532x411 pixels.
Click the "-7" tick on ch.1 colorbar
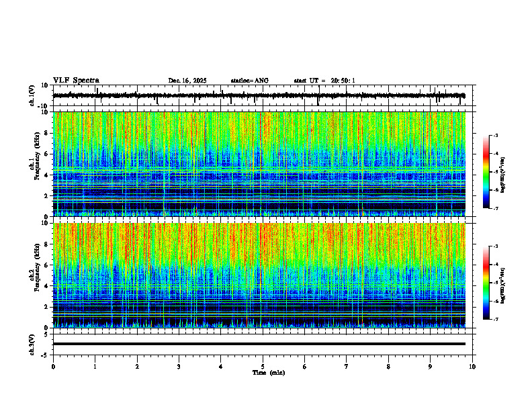[495, 209]
